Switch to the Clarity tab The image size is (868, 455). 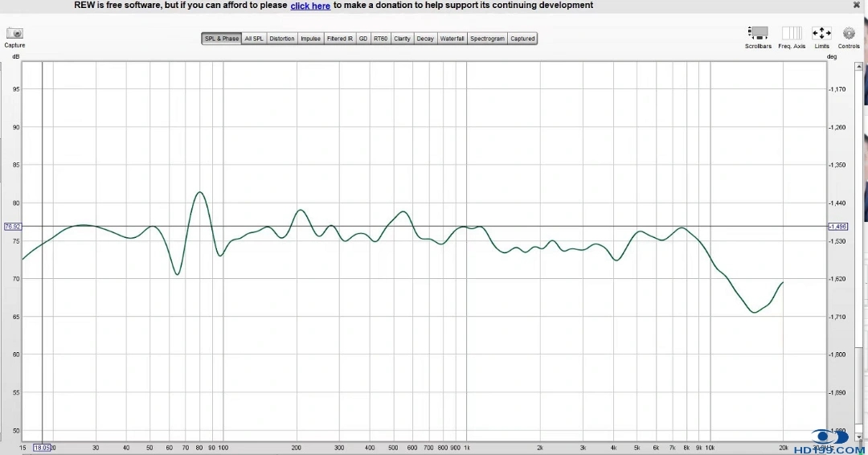[x=402, y=39]
